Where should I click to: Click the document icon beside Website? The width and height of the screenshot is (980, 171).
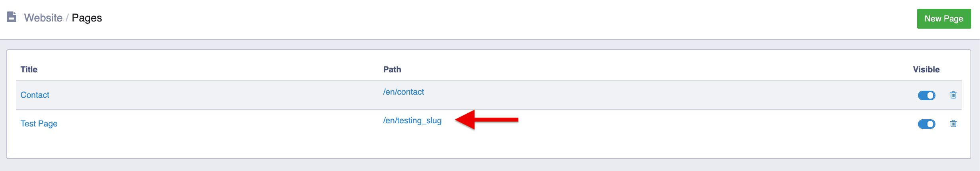[x=12, y=17]
